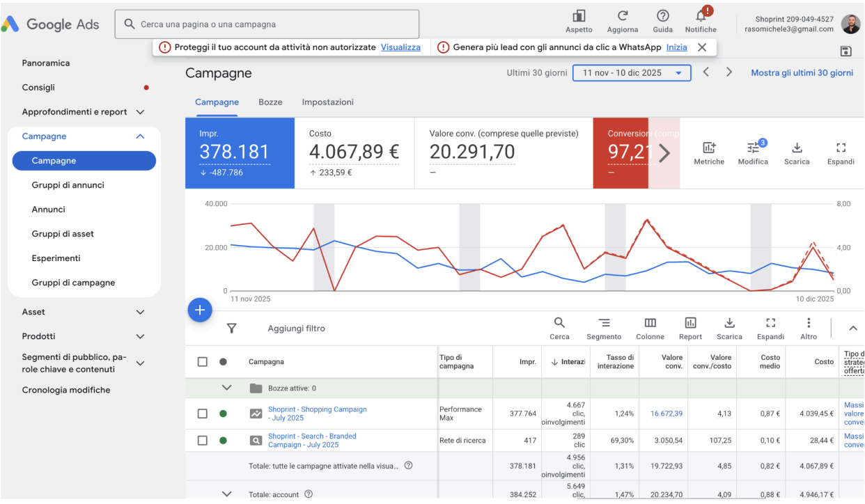Click the Cerca una pagina search field
The image size is (865, 504).
[267, 24]
